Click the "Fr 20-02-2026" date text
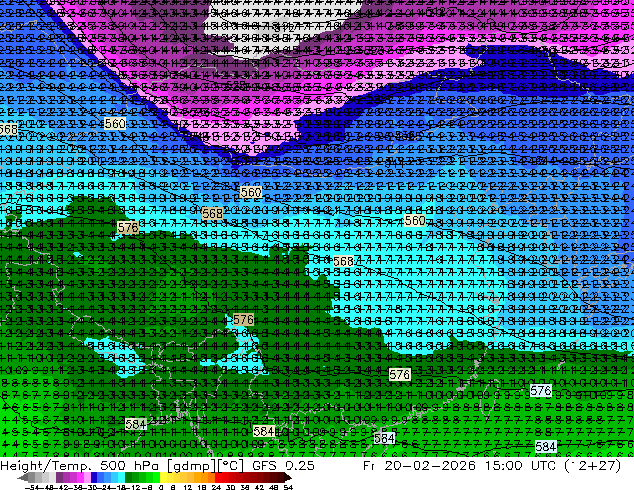Image resolution: width=634 pixels, height=490 pixels. 419,466
